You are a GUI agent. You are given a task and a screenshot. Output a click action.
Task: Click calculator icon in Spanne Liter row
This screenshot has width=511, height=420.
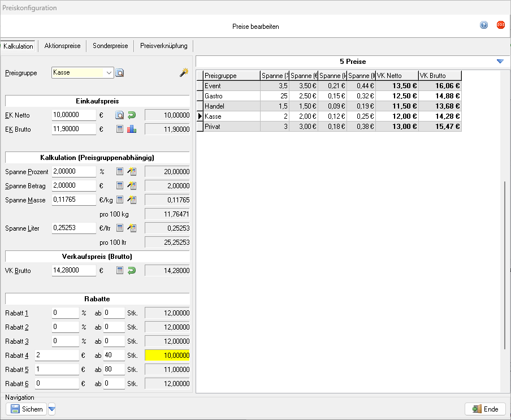point(120,228)
